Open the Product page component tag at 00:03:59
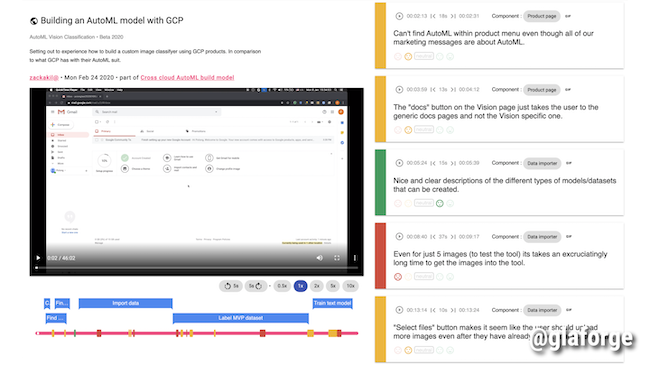This screenshot has height=365, width=650. pos(541,90)
